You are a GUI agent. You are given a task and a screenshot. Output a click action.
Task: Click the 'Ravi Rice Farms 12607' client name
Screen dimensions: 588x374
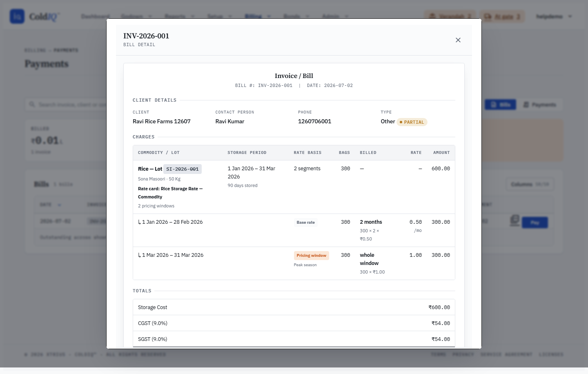pyautogui.click(x=162, y=121)
